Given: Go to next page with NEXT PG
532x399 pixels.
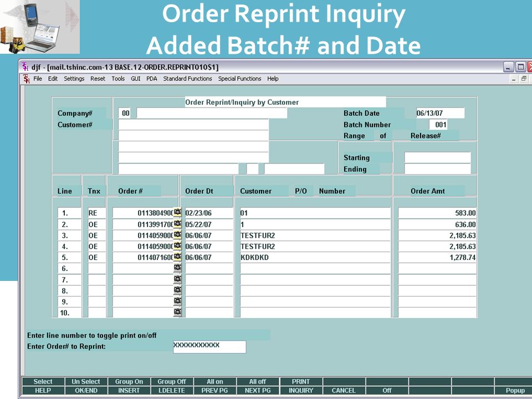Looking at the screenshot, I should pyautogui.click(x=258, y=391).
